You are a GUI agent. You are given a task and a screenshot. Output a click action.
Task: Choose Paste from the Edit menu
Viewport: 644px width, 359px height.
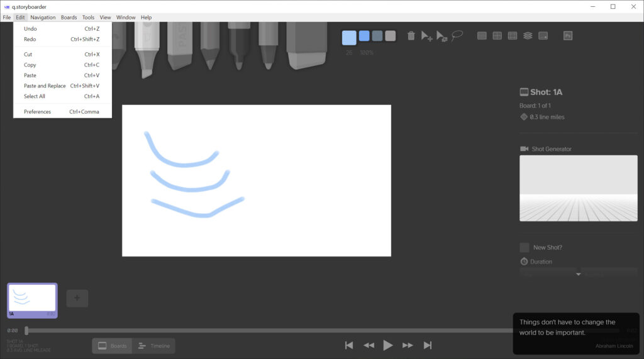[62, 75]
